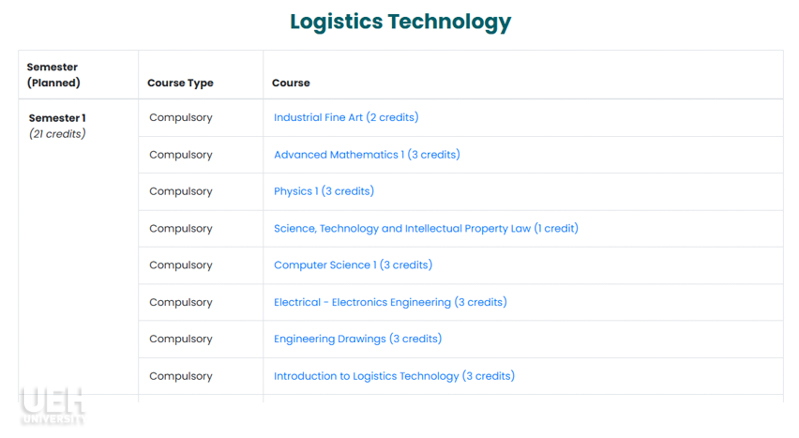The image size is (799, 438).
Task: Click the Course Type column header
Action: (180, 83)
